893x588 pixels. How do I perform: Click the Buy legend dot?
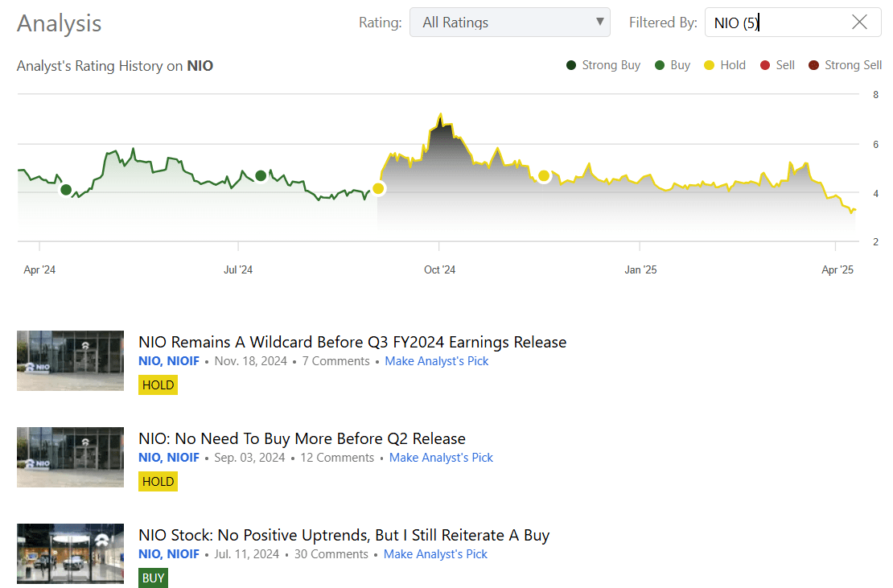pyautogui.click(x=661, y=65)
